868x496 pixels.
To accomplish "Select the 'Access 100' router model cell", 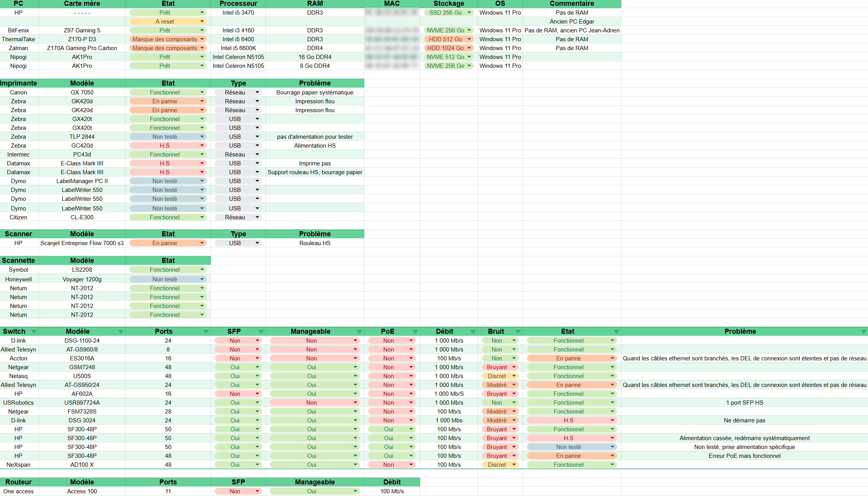I will [82, 491].
